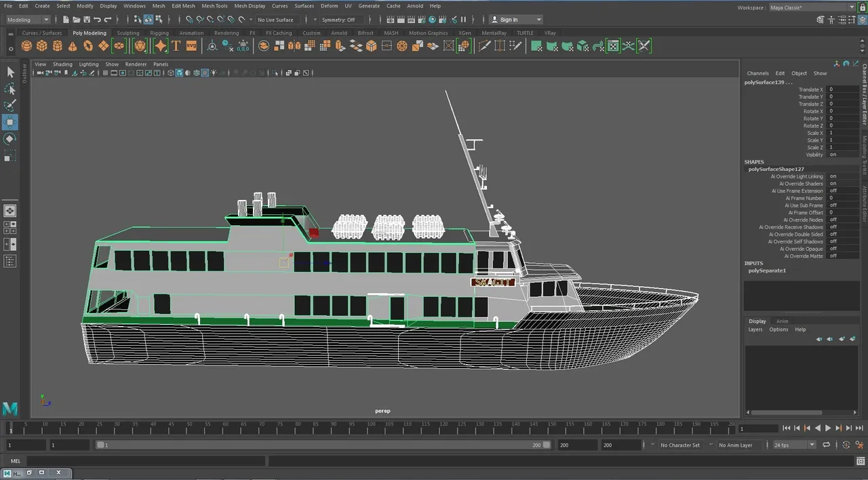Create a polygon cylinder from the shelf

[58, 46]
